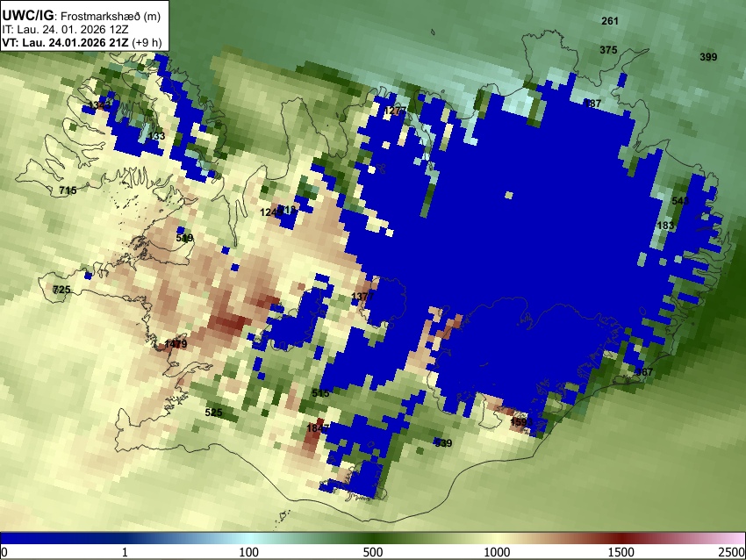Click the map value 133
This screenshot has height=560, width=746.
[x=156, y=137]
